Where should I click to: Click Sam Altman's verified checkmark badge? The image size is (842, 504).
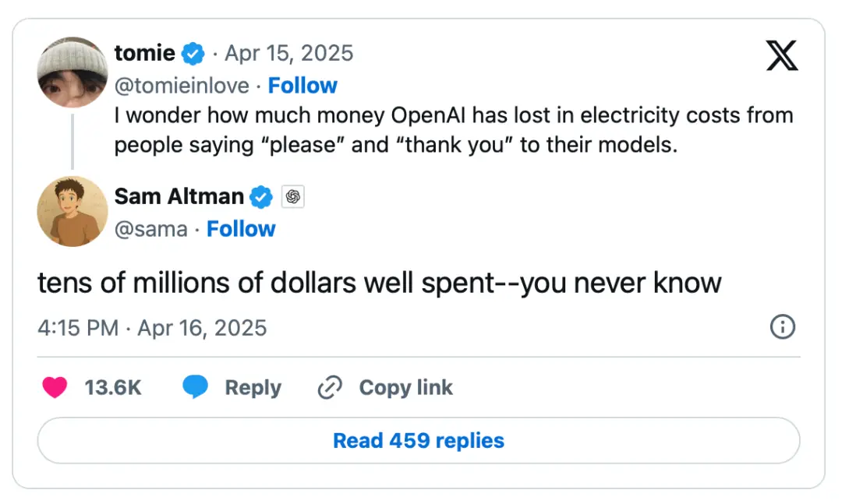tap(261, 197)
